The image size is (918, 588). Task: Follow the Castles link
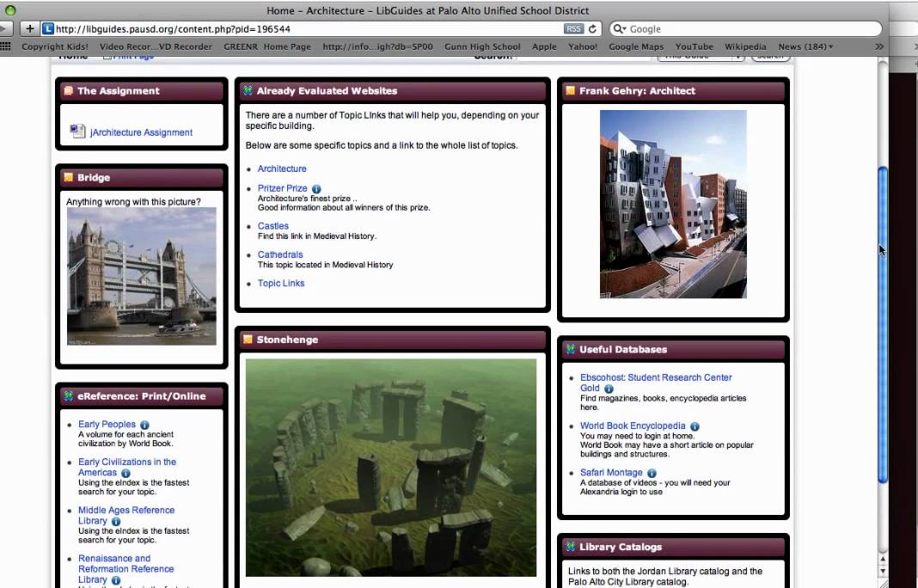tap(272, 226)
